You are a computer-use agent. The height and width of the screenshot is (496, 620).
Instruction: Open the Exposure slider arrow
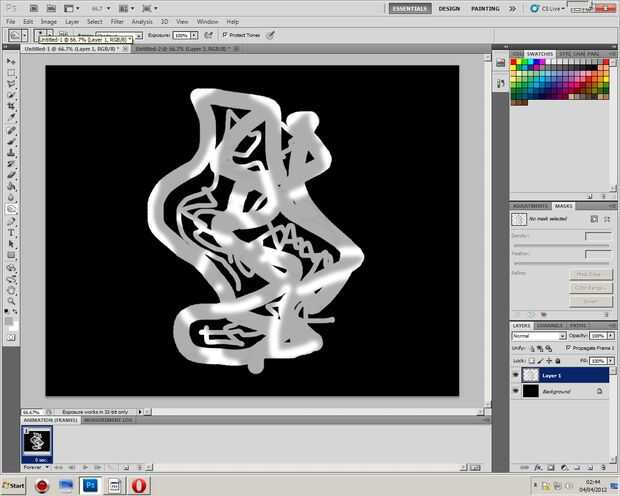[194, 35]
